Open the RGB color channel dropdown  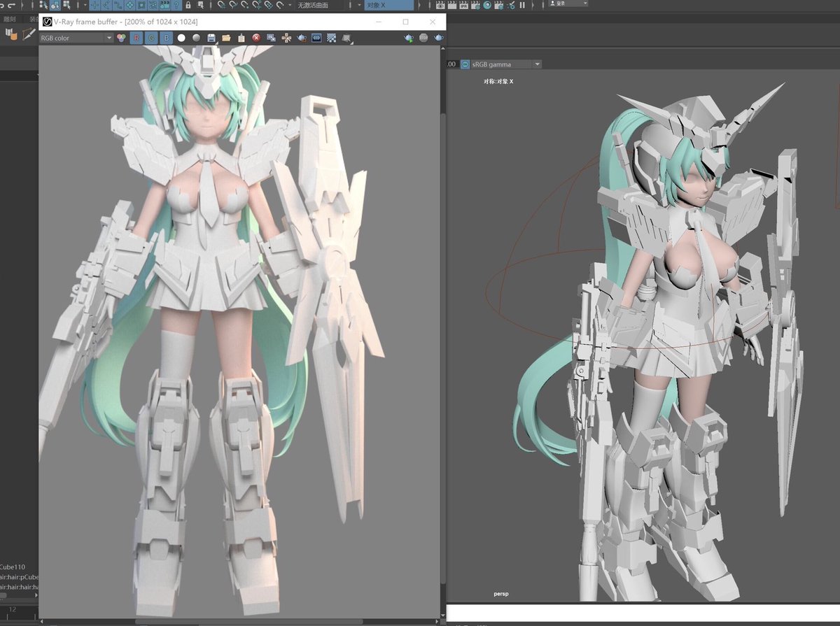point(76,38)
